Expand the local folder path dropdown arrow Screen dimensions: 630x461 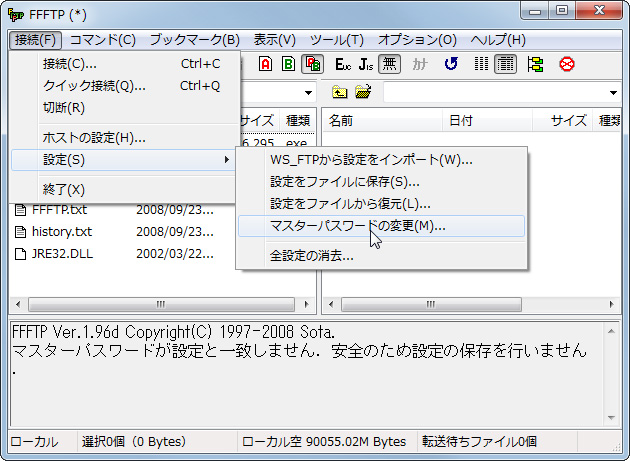pyautogui.click(x=308, y=93)
